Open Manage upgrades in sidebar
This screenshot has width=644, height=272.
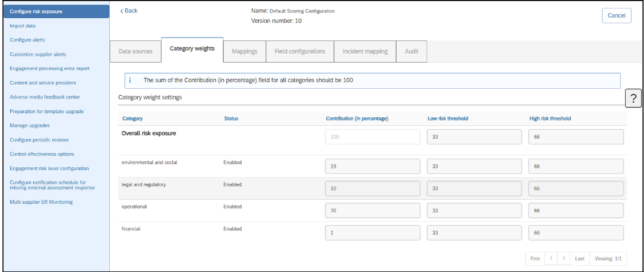30,125
